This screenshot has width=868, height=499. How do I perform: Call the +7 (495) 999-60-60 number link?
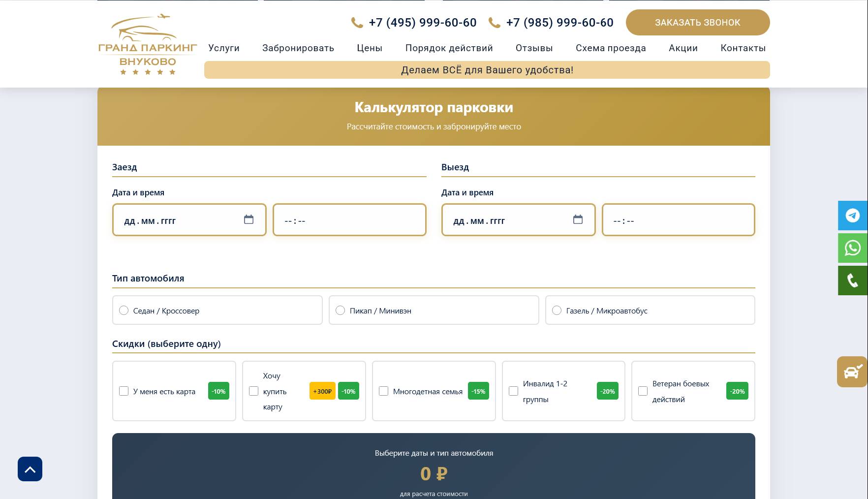(422, 23)
